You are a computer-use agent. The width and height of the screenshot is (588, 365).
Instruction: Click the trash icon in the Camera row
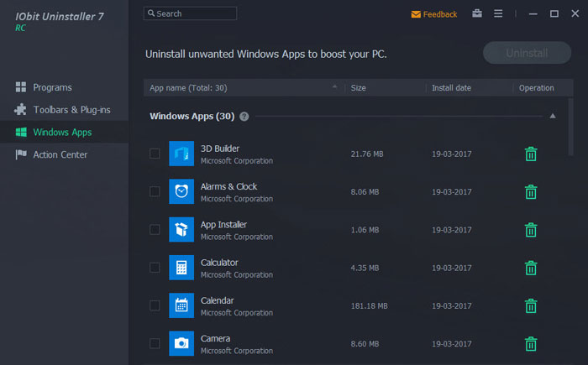coord(531,344)
